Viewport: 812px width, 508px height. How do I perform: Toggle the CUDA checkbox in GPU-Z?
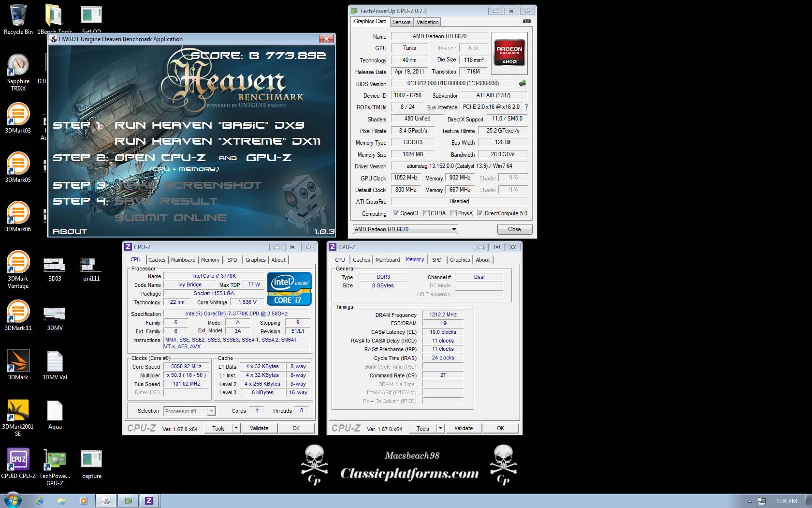[x=426, y=213]
